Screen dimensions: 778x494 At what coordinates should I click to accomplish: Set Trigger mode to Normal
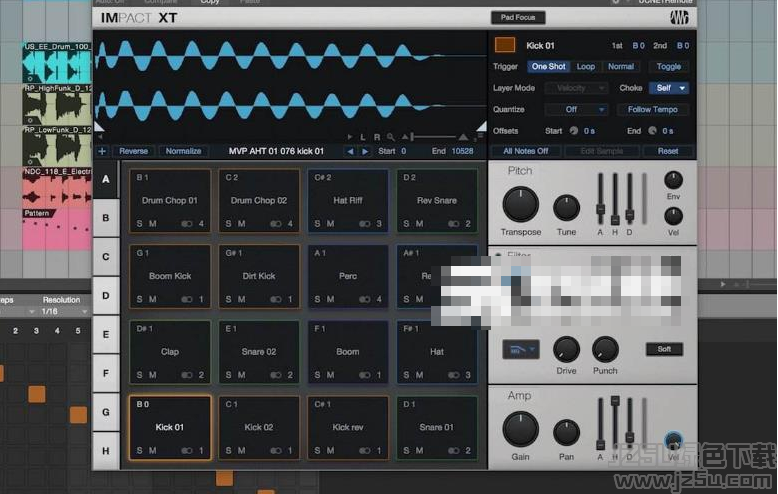[621, 66]
